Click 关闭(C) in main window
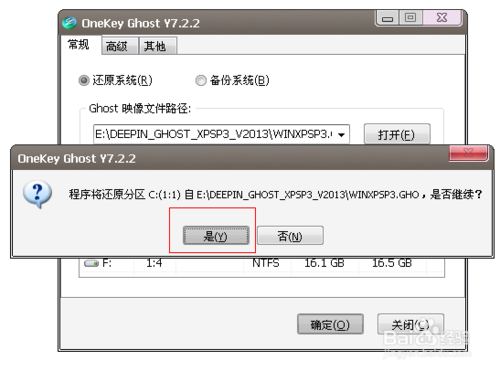Image resolution: width=500 pixels, height=371 pixels. [410, 324]
